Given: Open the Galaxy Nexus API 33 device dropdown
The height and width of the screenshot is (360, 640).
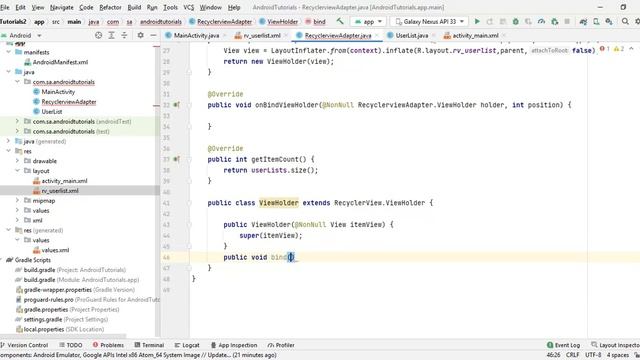Looking at the screenshot, I should point(429,21).
